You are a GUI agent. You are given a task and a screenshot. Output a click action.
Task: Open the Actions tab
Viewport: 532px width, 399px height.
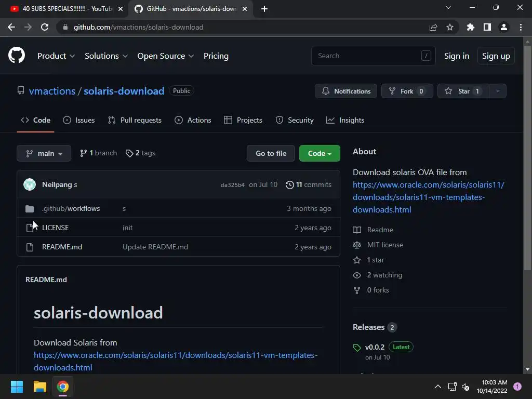(193, 120)
